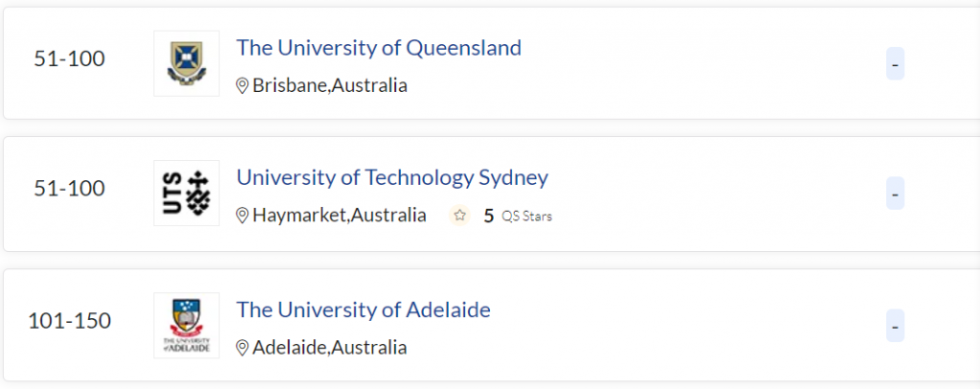Click the Brisbane, Australia location text
Screen dimensions: 980x389
click(329, 85)
